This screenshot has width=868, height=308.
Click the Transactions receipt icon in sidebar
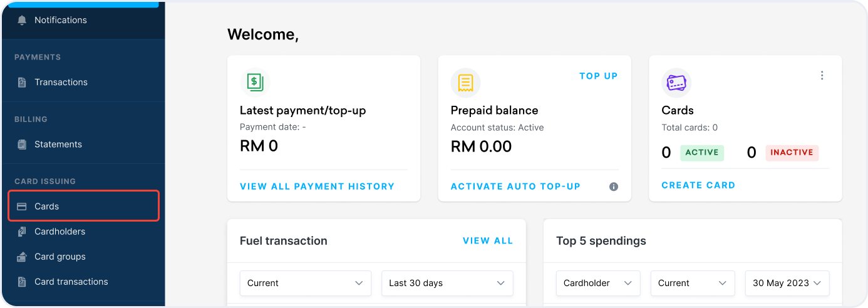pyautogui.click(x=23, y=82)
